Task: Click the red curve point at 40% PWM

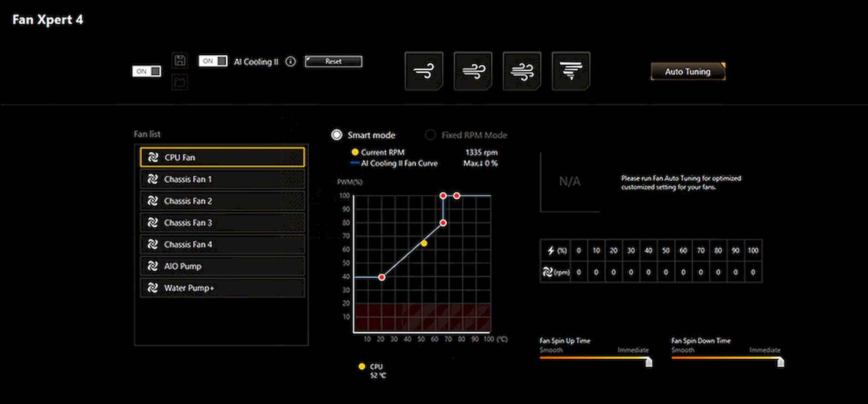Action: click(381, 277)
